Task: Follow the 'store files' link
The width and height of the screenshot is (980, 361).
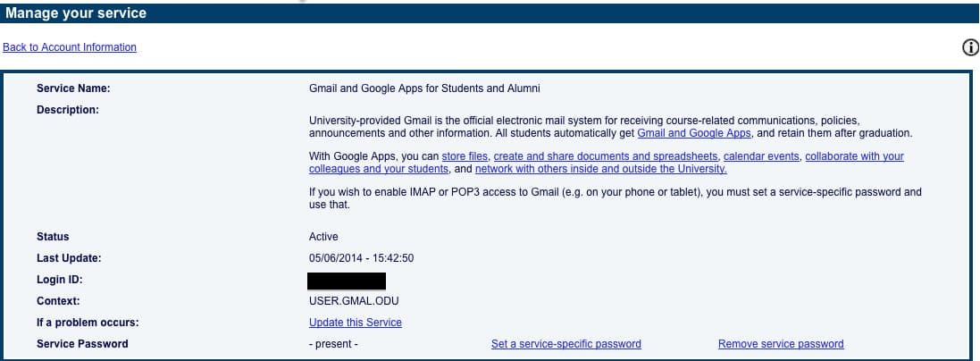Action: [465, 156]
